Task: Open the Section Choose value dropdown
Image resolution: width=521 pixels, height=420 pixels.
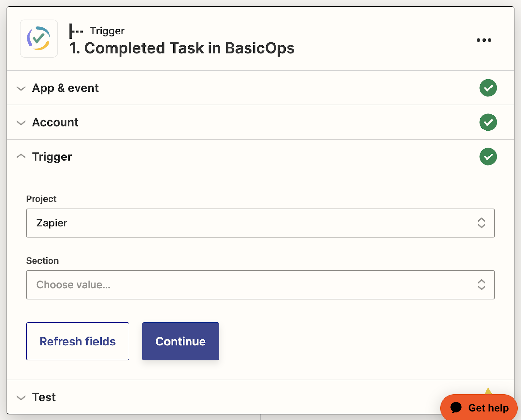Action: point(260,285)
